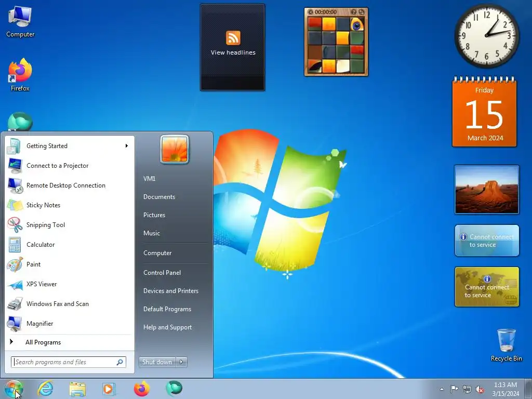Select the Computer desktop icon
Viewport: 532px width, 399px height.
(x=20, y=22)
